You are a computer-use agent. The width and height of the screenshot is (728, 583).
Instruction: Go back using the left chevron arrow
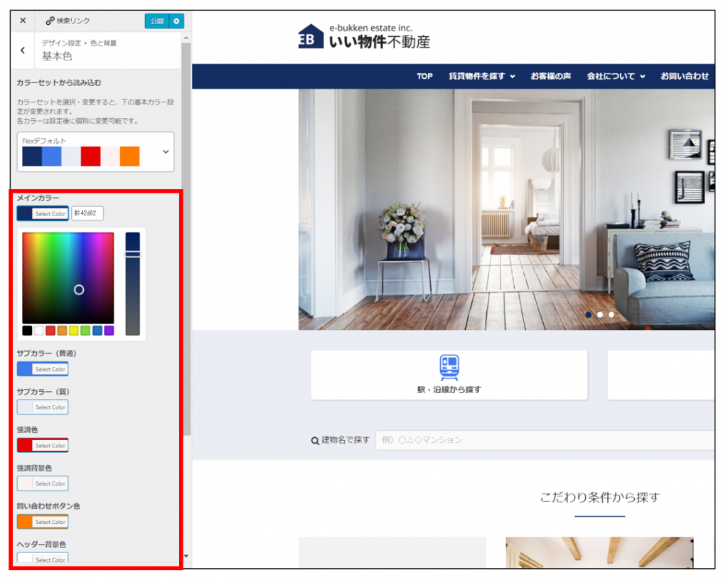tap(23, 50)
